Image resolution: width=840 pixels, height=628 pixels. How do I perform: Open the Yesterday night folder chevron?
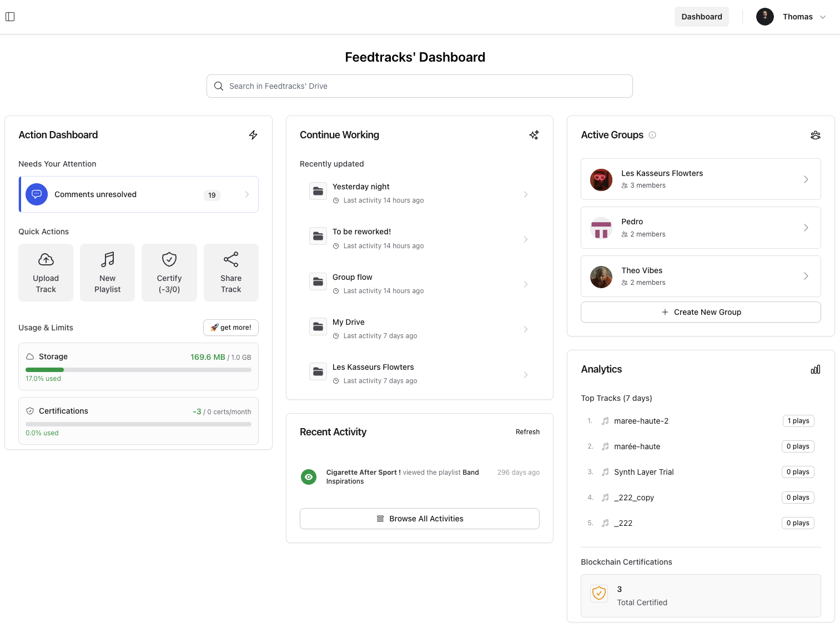point(526,194)
